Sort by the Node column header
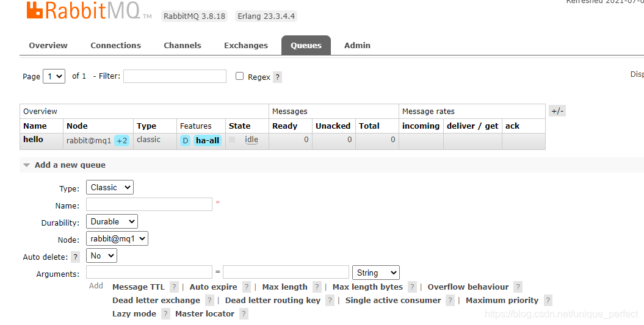This screenshot has width=644, height=325. tap(77, 126)
